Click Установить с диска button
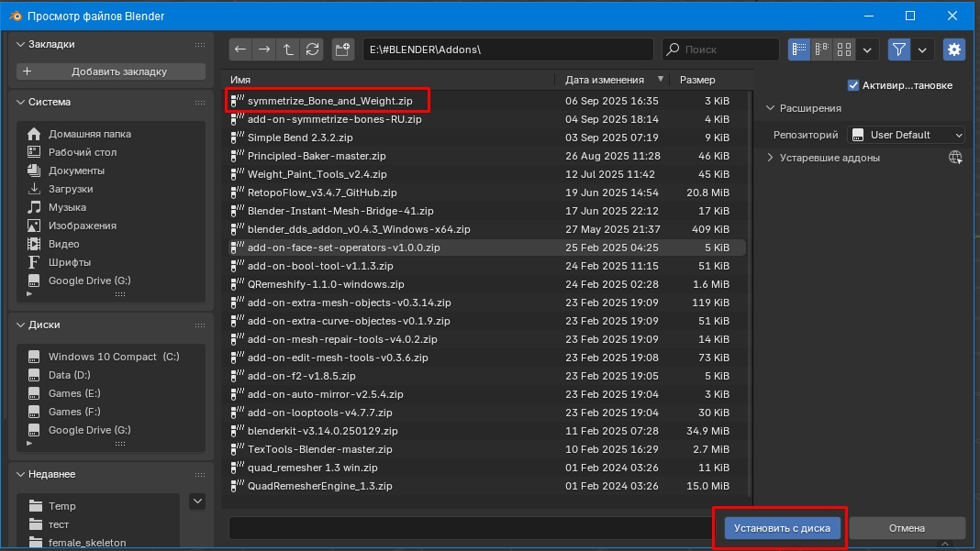 click(782, 528)
